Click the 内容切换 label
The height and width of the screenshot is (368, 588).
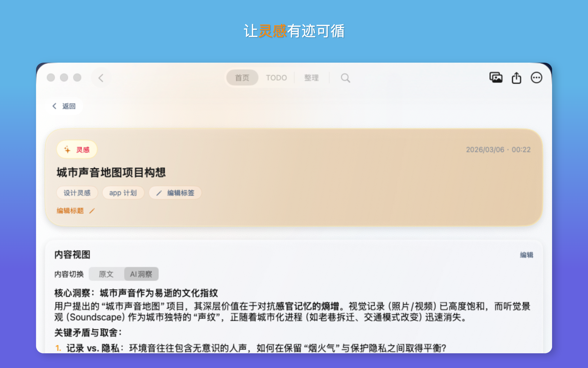tap(69, 274)
